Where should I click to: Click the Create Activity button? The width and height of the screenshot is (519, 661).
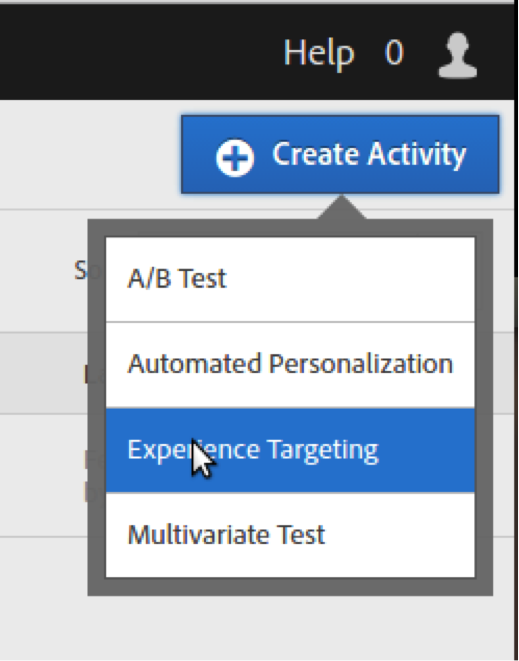tap(340, 154)
